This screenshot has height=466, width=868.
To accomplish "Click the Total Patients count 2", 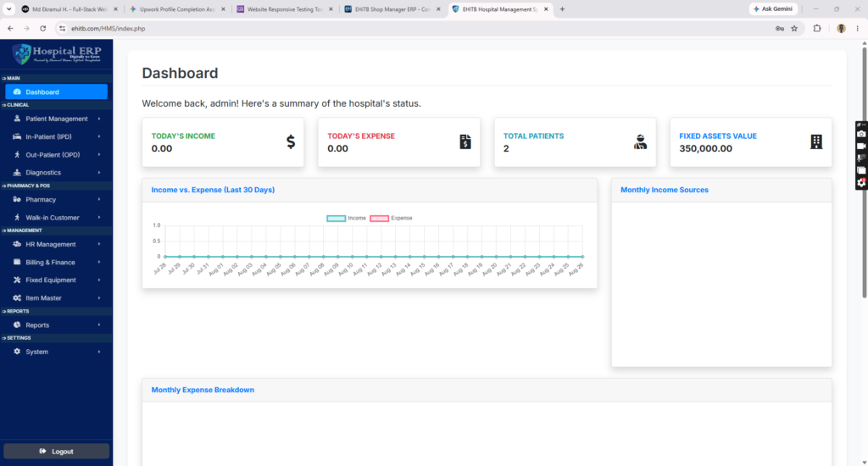I will point(506,148).
